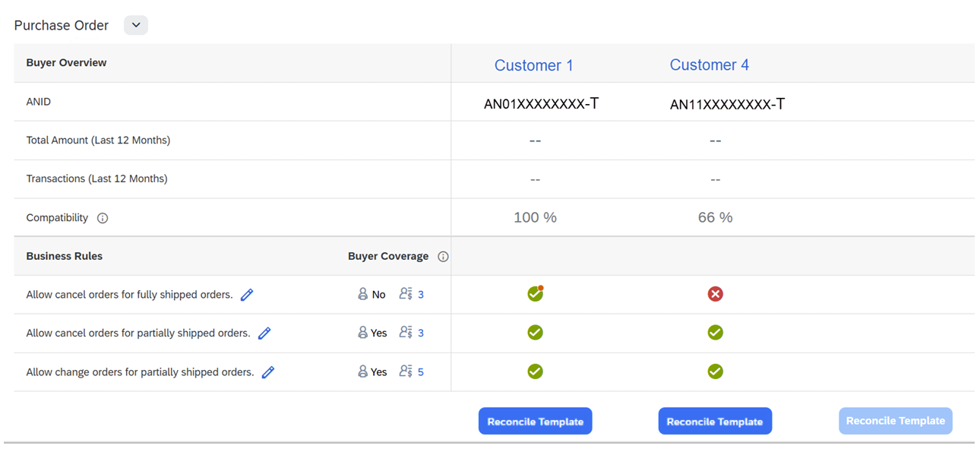The image size is (980, 452).
Task: Open the Compatibility info tooltip icon
Action: click(103, 217)
